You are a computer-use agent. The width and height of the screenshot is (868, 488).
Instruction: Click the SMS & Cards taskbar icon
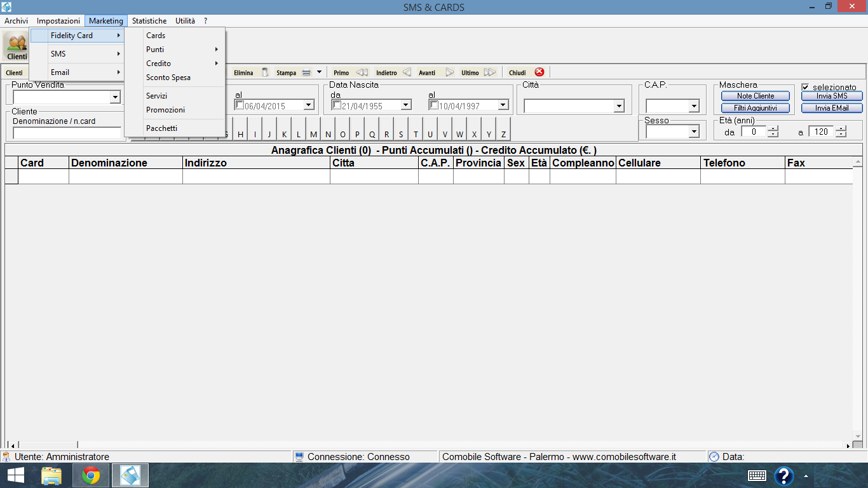[x=130, y=475]
